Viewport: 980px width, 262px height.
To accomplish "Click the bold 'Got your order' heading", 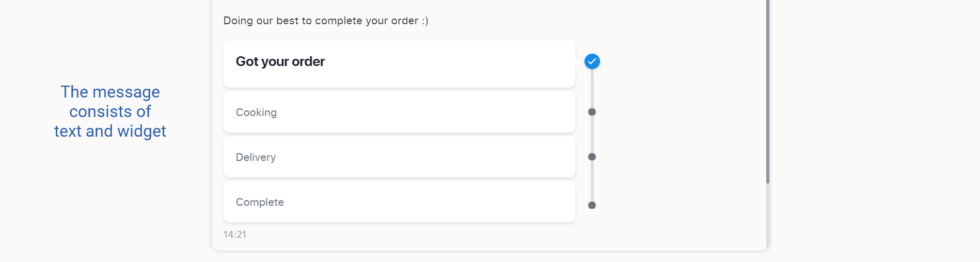I will [x=280, y=61].
